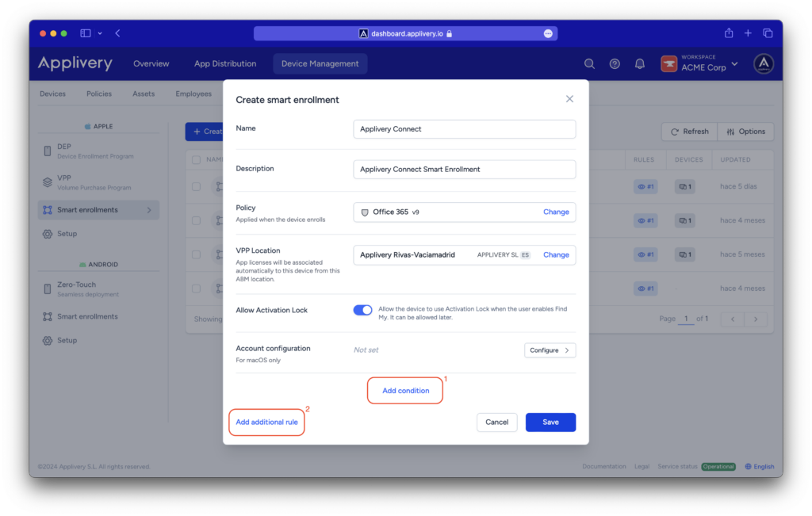Toggle the Safari sidebar icon
Viewport: 812px width, 516px height.
coord(86,33)
